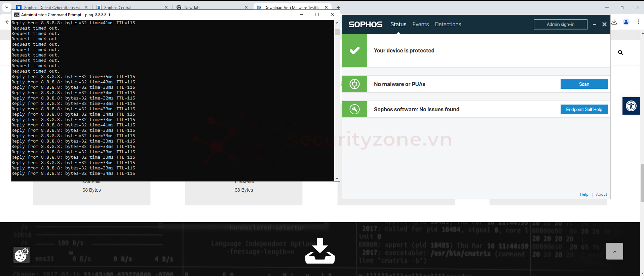
Task: Click 'Sophos software: No issues found' text
Action: click(416, 109)
